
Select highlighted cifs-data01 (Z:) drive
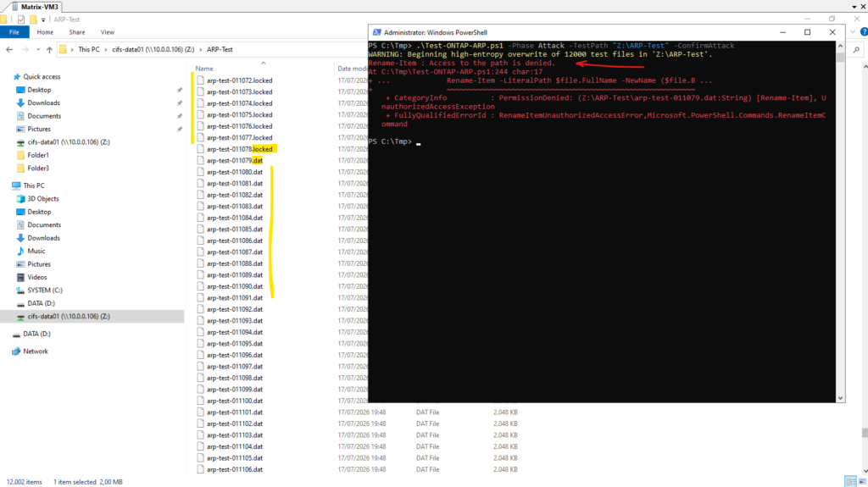click(69, 317)
